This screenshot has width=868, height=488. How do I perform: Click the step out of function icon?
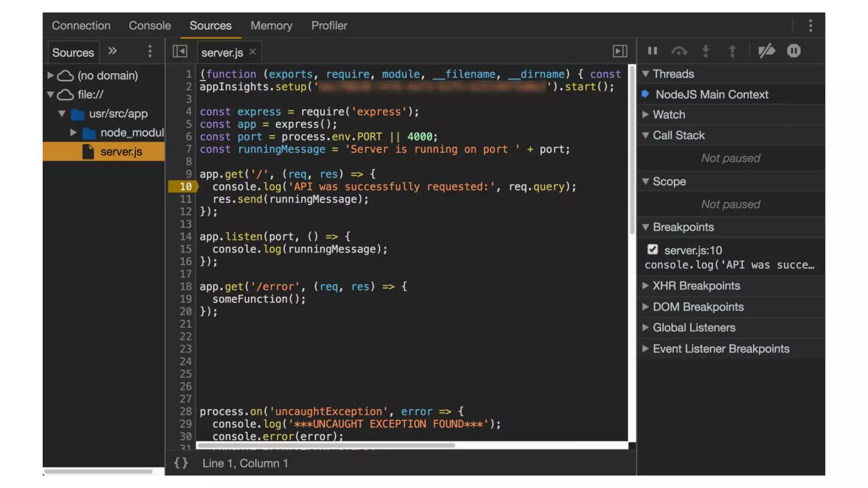(x=732, y=51)
